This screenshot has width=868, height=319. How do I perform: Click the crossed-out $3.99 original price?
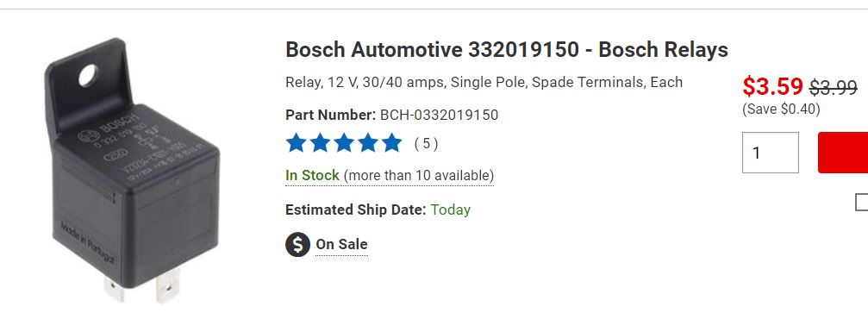(x=834, y=87)
